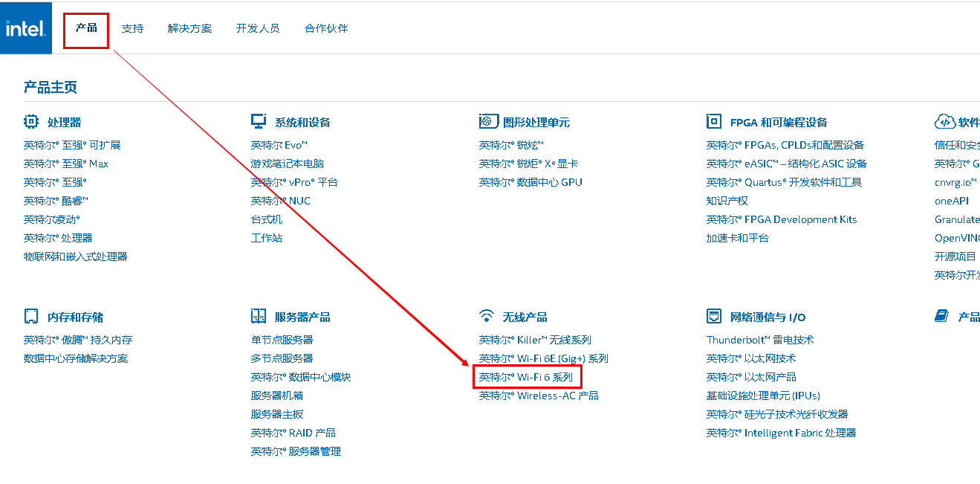This screenshot has width=980, height=484.
Task: Open 英特尔 傲腾 持久内存 link
Action: click(x=78, y=340)
